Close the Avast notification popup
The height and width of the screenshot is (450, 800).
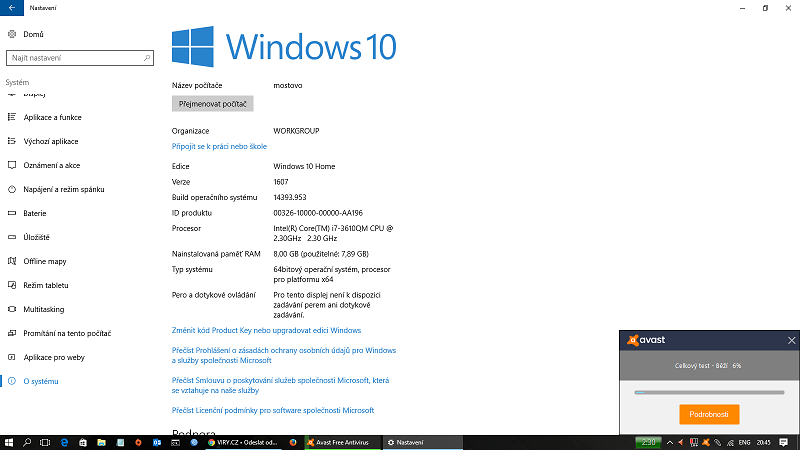coord(792,341)
